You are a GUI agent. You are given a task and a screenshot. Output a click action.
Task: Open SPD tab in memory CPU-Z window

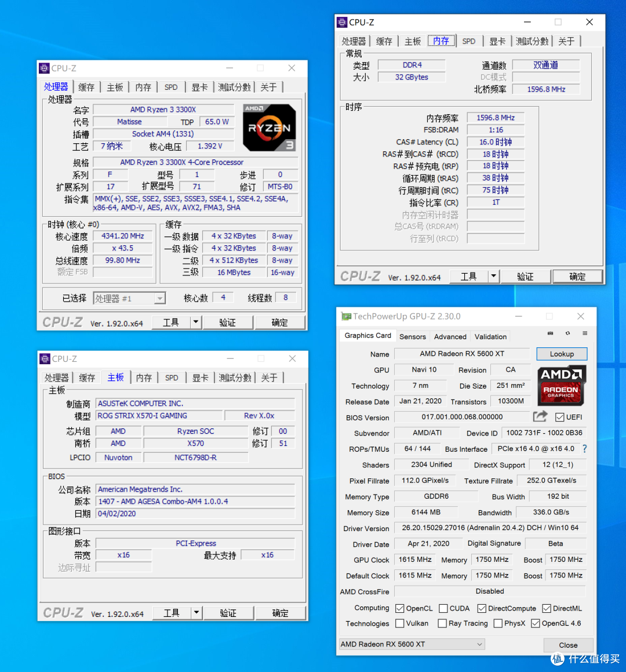(469, 41)
